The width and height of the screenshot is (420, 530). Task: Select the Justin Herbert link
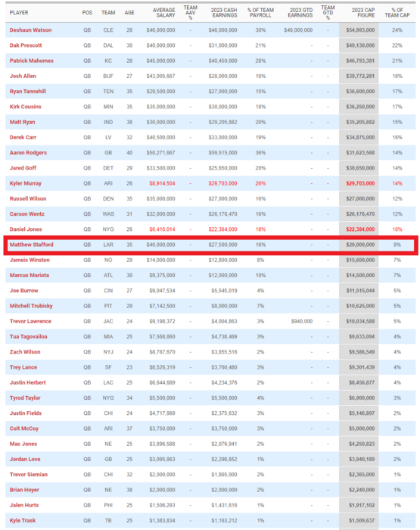click(28, 382)
